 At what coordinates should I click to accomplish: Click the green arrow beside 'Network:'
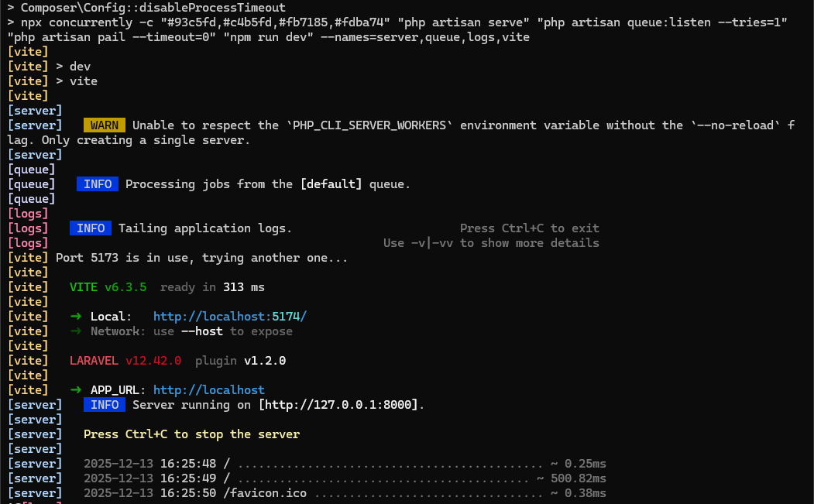click(76, 331)
